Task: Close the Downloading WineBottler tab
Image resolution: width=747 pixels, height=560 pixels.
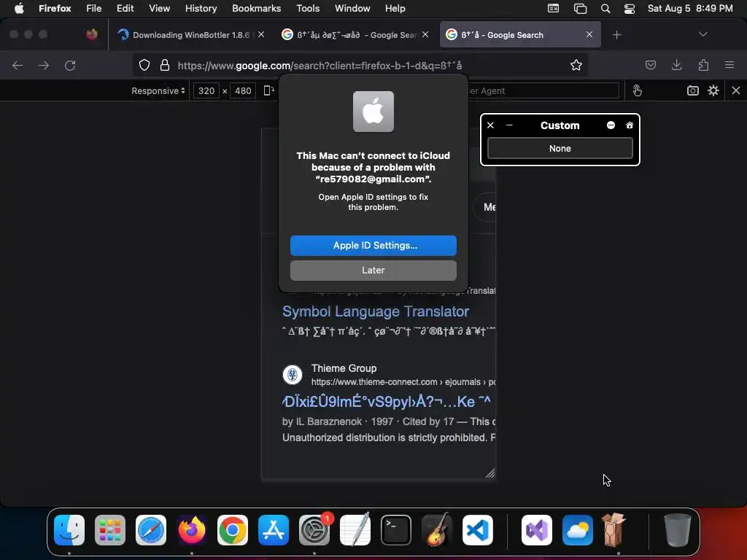Action: pyautogui.click(x=261, y=34)
